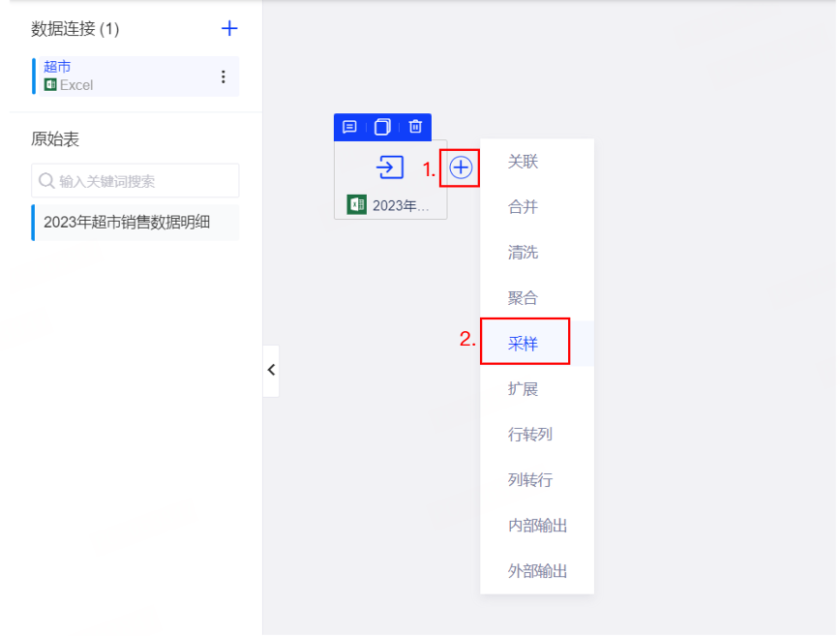
Task: Click the comment icon on node toolbar
Action: [x=350, y=127]
